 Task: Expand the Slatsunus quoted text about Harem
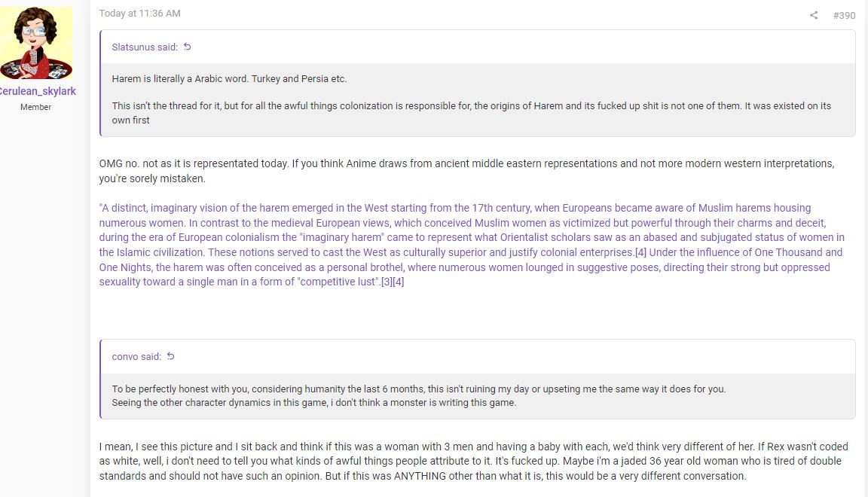click(478, 99)
